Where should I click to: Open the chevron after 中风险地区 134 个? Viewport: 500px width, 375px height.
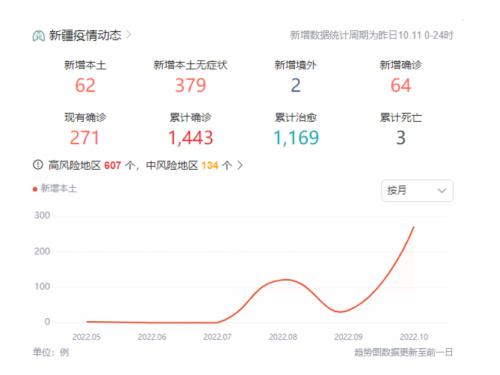240,165
